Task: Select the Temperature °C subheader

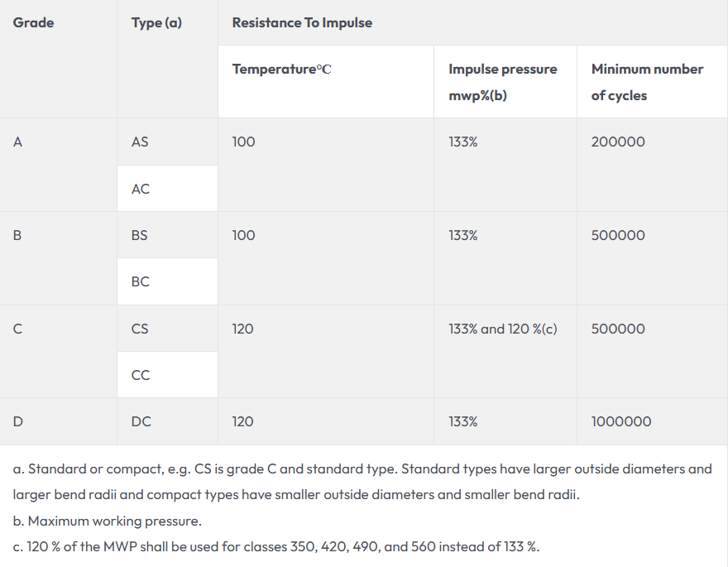Action: tap(282, 70)
